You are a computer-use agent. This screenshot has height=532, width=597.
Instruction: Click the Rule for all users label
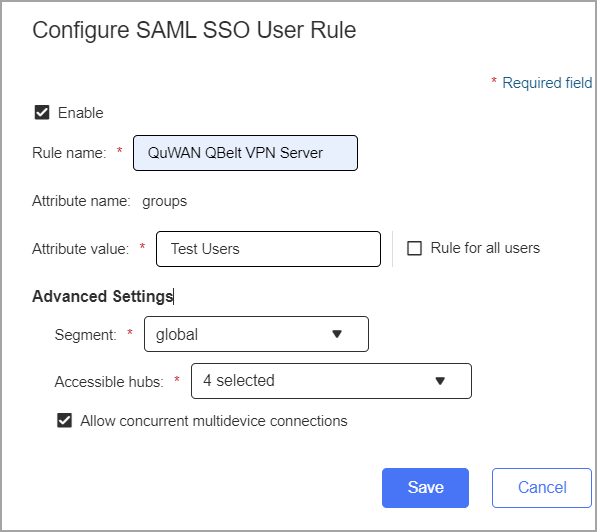[485, 248]
